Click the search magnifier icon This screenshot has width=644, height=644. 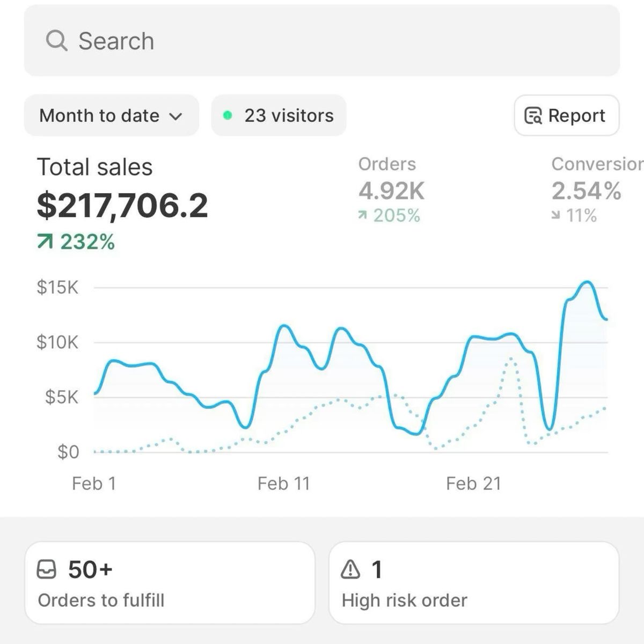56,40
